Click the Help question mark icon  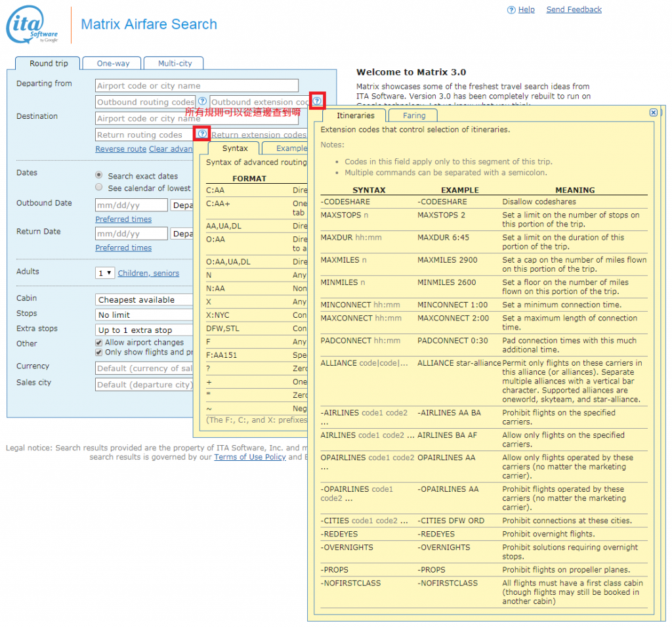coord(511,10)
